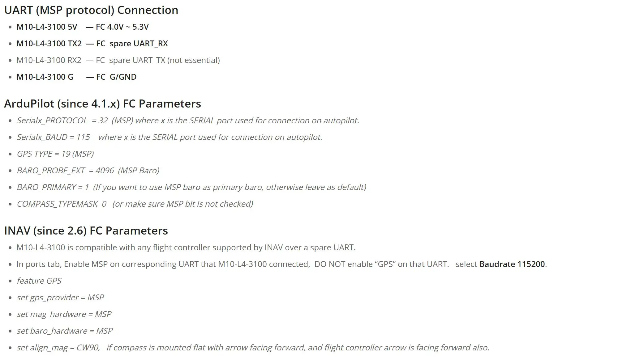Click the set baro_hardware = MSP line

coord(64,331)
